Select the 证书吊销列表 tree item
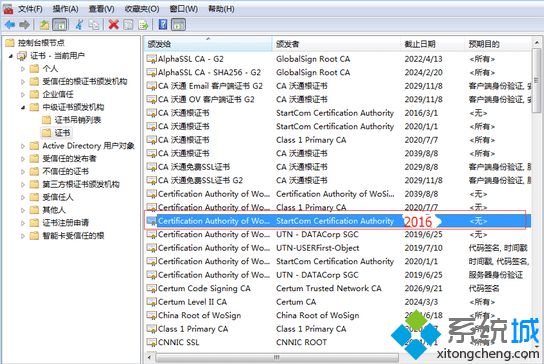This screenshot has height=364, width=544. tap(77, 120)
